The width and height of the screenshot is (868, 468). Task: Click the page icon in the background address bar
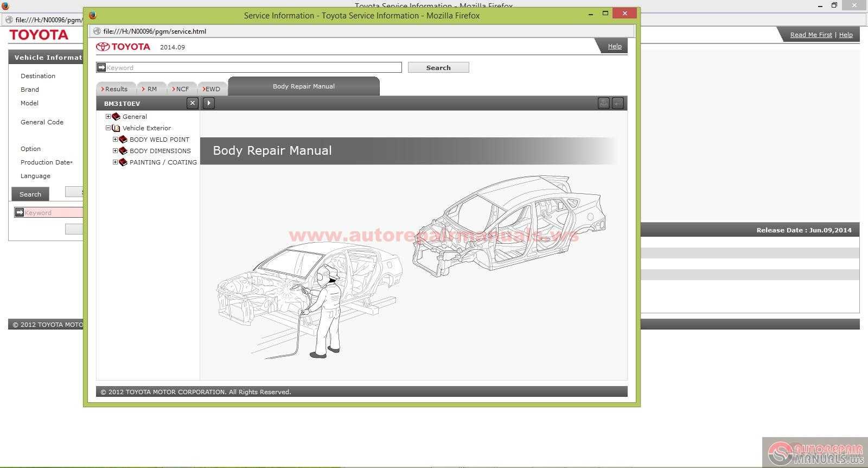(9, 20)
